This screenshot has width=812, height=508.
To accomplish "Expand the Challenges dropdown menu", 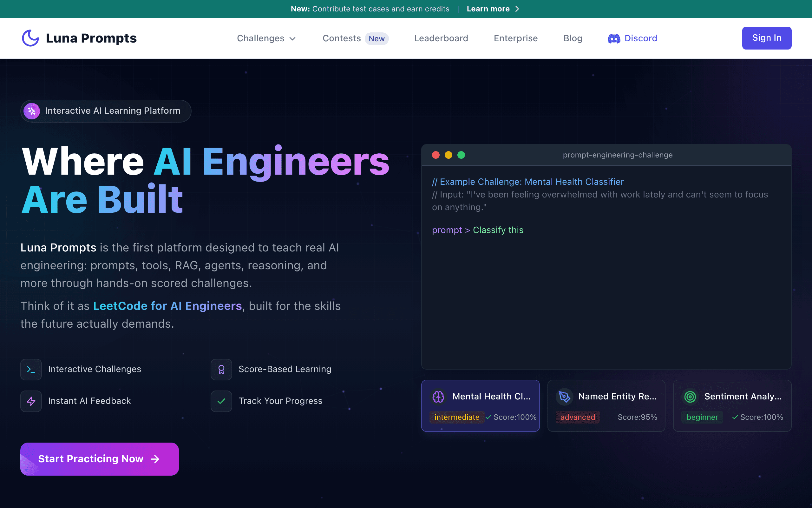I will pyautogui.click(x=266, y=38).
